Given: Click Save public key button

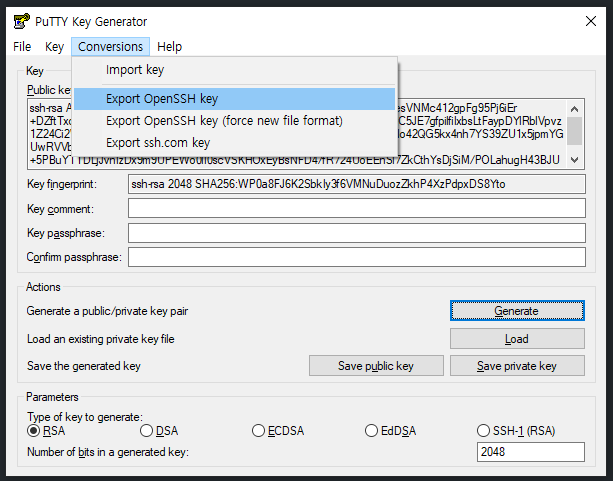Looking at the screenshot, I should [375, 366].
